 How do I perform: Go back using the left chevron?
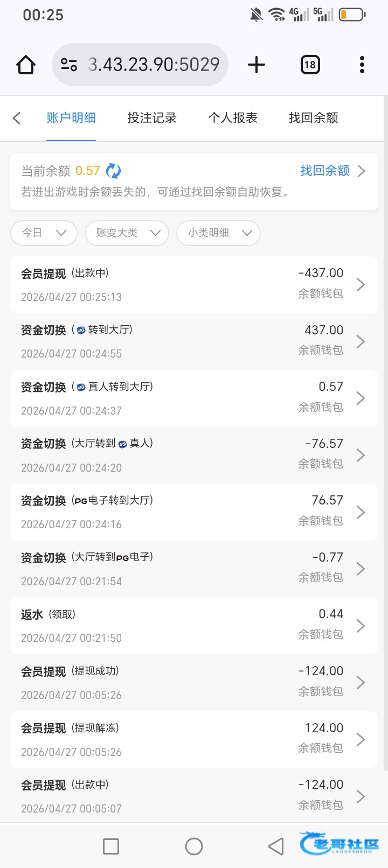[x=17, y=118]
